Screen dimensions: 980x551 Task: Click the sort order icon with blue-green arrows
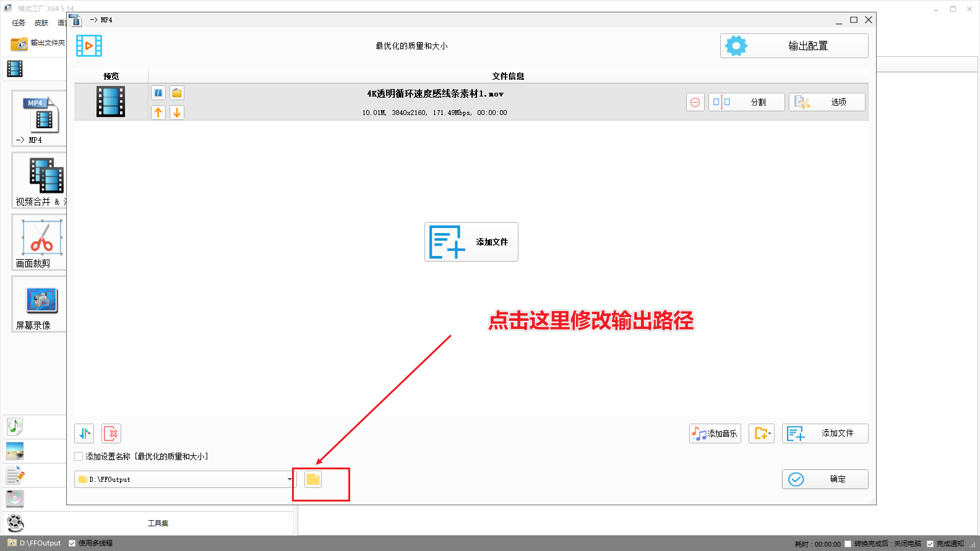pos(84,434)
